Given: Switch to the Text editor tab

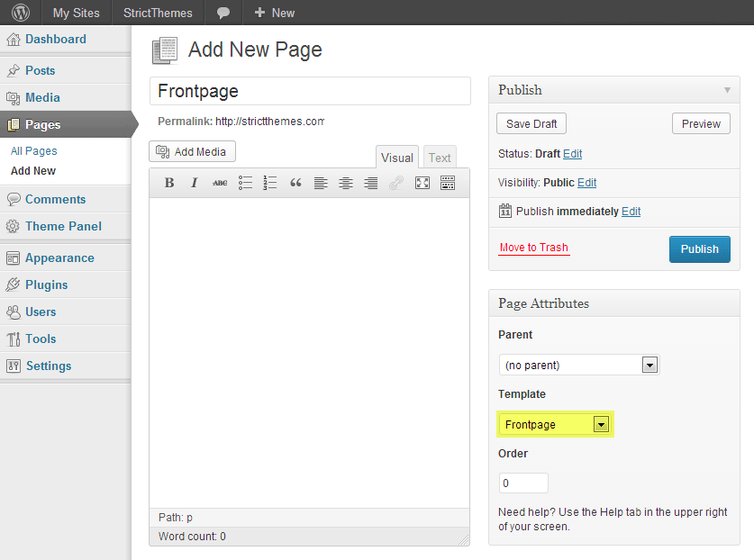Looking at the screenshot, I should tap(440, 158).
